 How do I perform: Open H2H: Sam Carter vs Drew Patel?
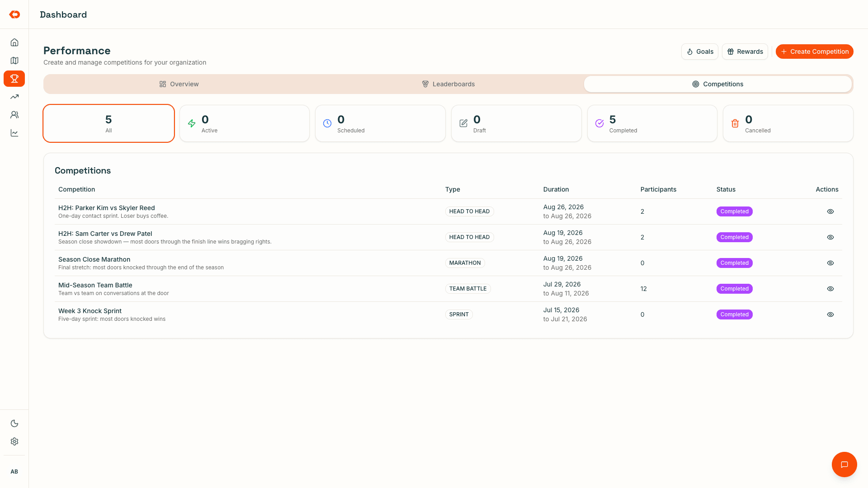pos(105,234)
